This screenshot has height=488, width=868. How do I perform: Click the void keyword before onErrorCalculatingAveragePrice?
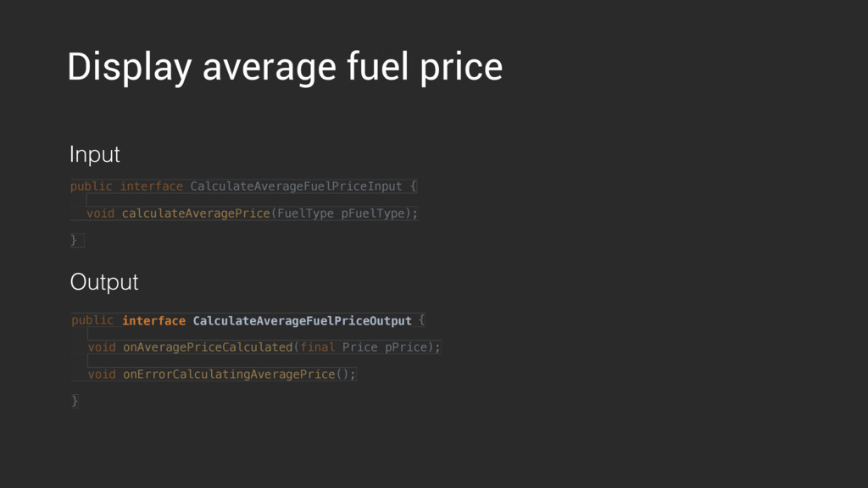click(102, 374)
